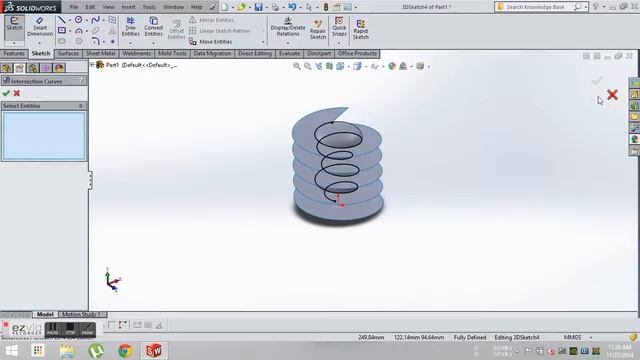Viewport: 640px width, 360px height.
Task: Click the Quick Snaps tool
Action: click(339, 27)
